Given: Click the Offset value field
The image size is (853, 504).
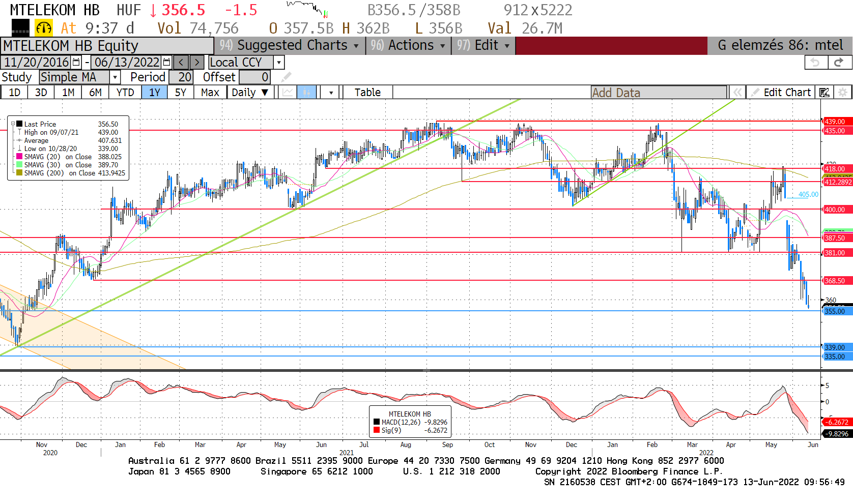Looking at the screenshot, I should click(254, 77).
